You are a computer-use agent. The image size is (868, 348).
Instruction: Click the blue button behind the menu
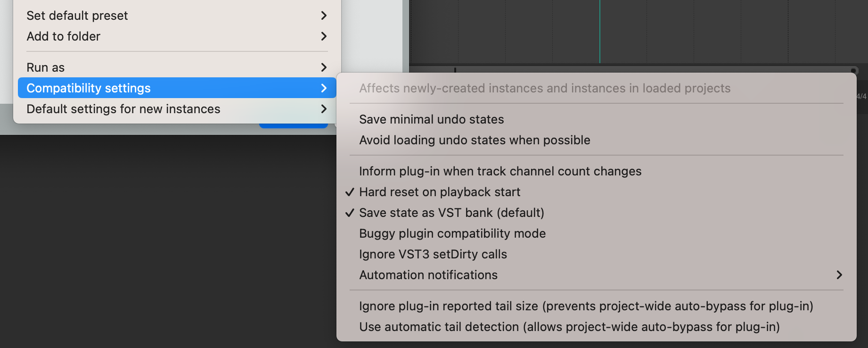coord(293,126)
